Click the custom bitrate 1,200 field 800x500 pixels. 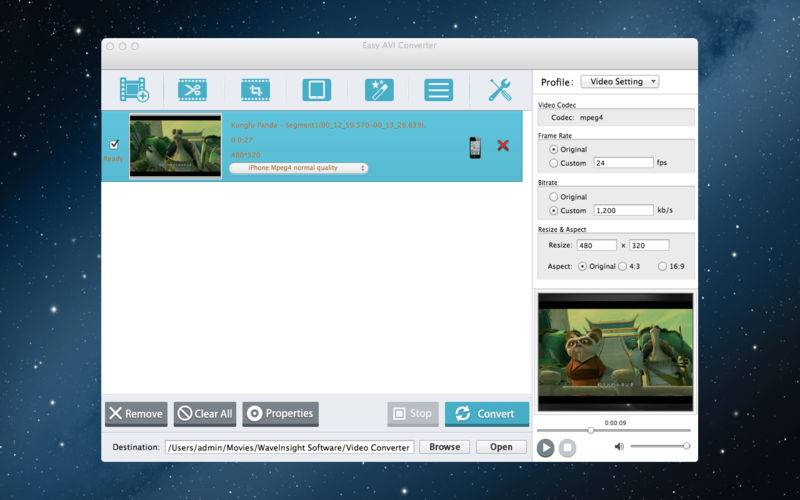(623, 210)
